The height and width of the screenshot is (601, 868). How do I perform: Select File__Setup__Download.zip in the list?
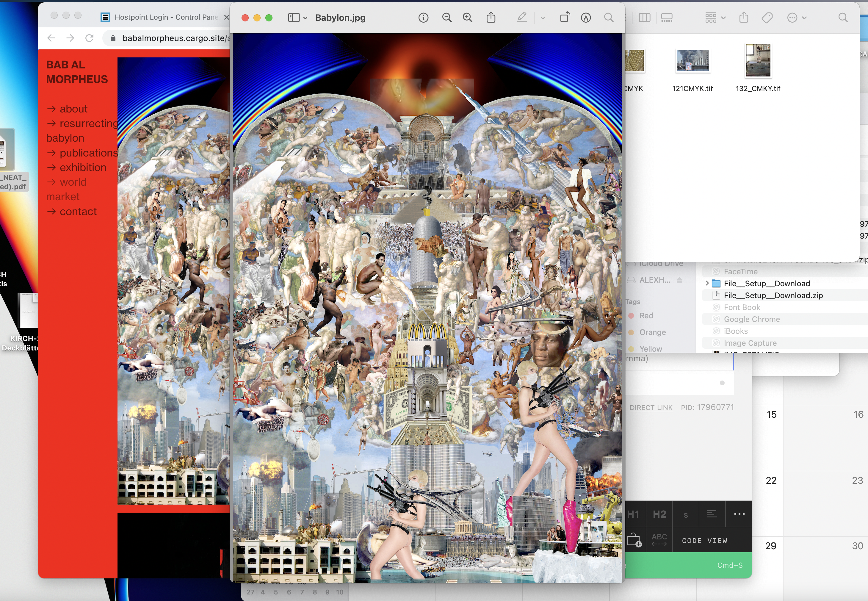[773, 295]
